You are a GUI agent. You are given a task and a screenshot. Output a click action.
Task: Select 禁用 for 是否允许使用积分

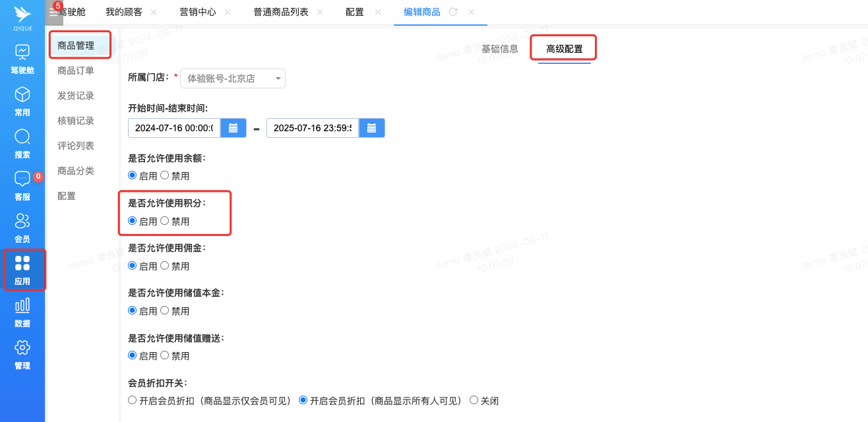tap(165, 221)
